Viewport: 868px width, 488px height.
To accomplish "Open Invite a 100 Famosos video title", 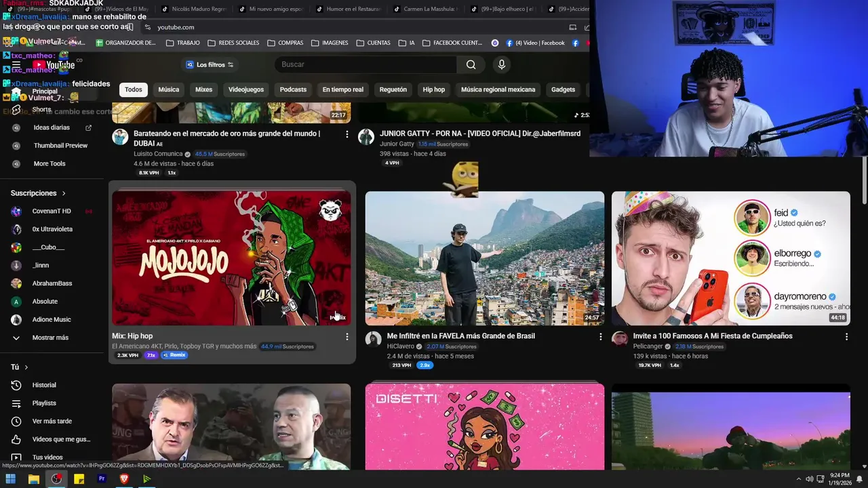I will coord(713,336).
